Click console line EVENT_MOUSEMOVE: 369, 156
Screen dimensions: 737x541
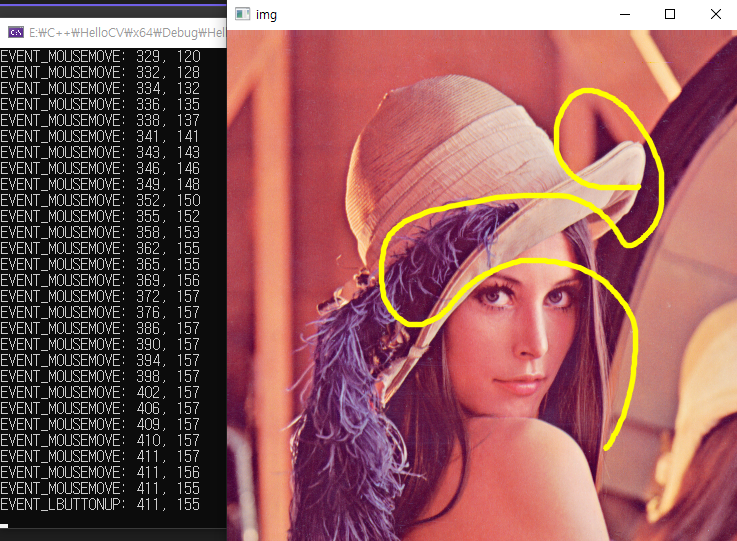click(x=100, y=280)
